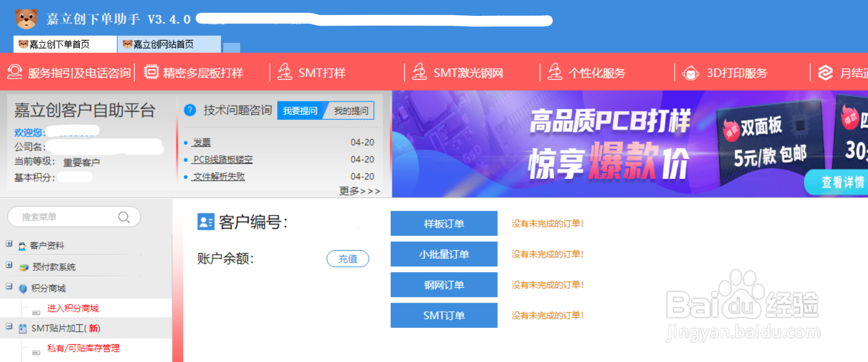Click the 更多>>> link
Viewport: 868px width, 362px height.
(359, 191)
